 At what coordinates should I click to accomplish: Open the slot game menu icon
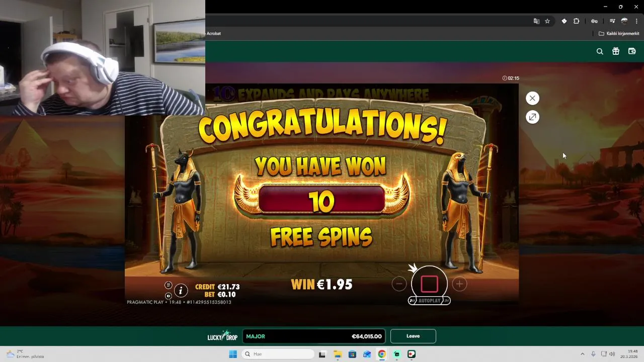tap(169, 285)
